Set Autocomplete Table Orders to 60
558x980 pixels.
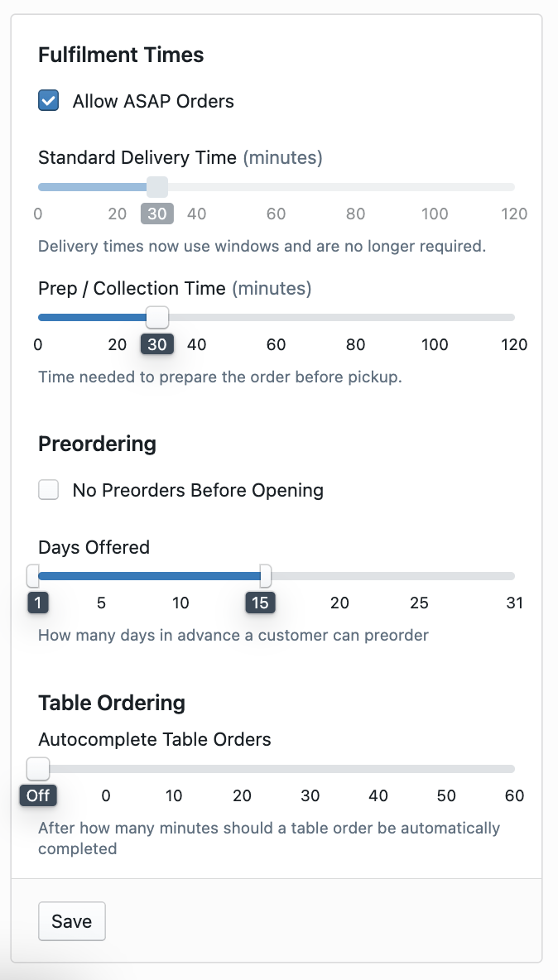pos(514,769)
